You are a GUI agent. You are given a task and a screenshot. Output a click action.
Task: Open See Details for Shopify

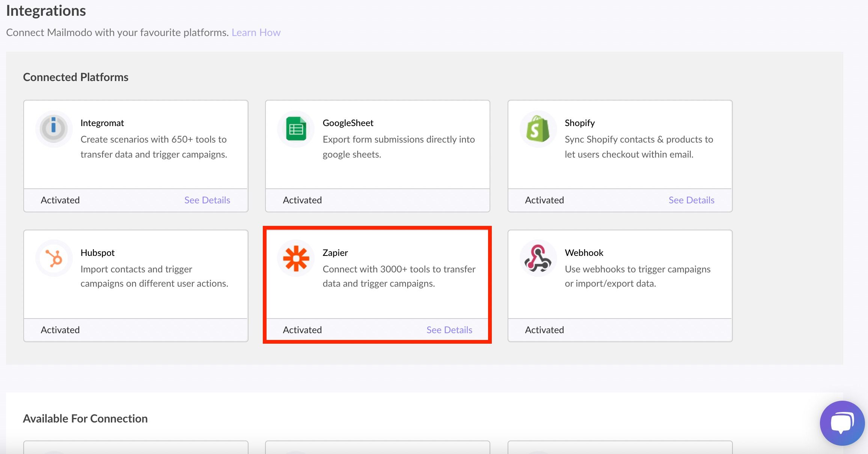[x=691, y=200]
